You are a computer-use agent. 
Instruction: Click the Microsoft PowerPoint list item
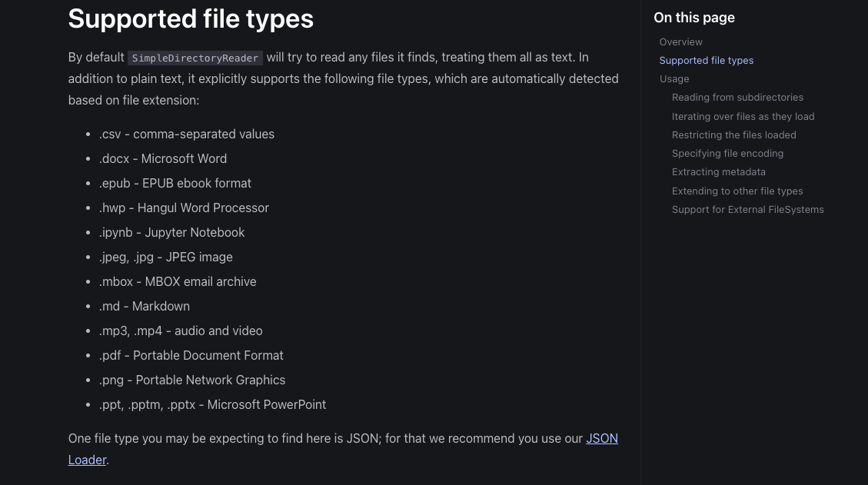pos(212,405)
